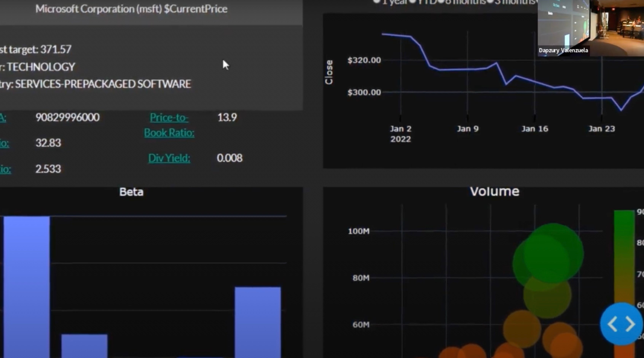Click the target value 371.57

point(56,49)
